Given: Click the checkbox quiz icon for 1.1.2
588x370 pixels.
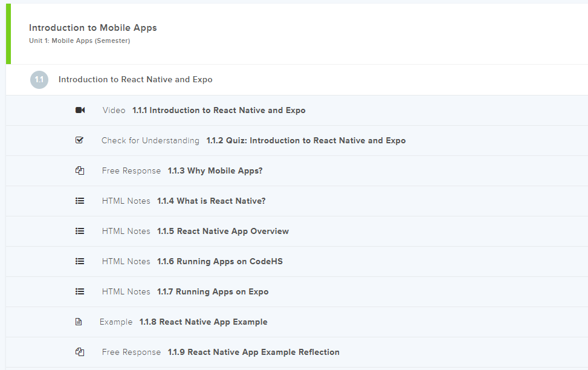Looking at the screenshot, I should [80, 140].
